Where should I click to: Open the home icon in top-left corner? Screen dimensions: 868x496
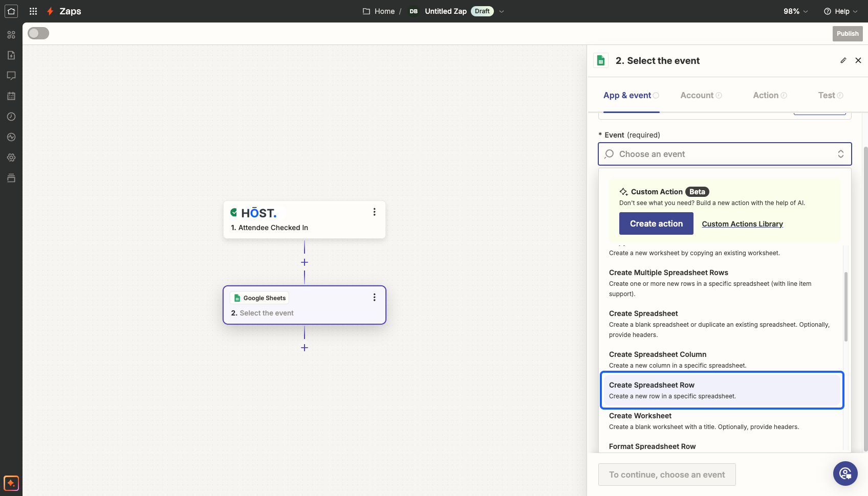[x=11, y=11]
